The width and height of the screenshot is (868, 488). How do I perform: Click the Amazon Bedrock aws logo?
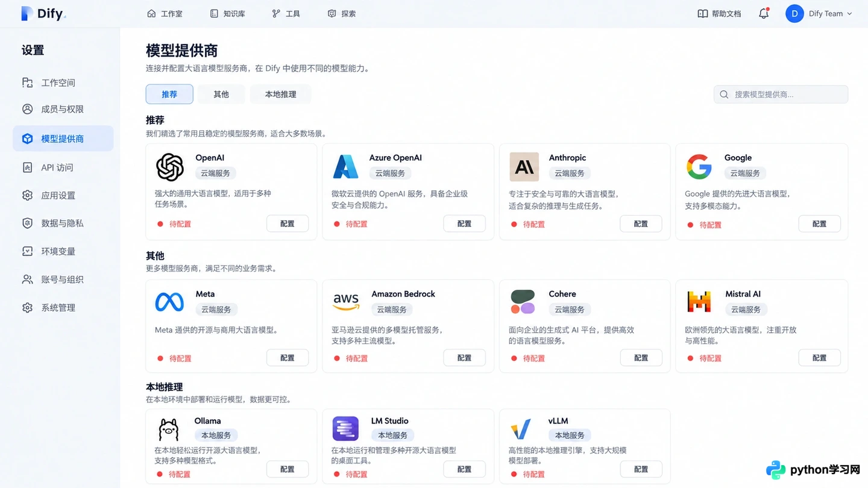tap(346, 302)
